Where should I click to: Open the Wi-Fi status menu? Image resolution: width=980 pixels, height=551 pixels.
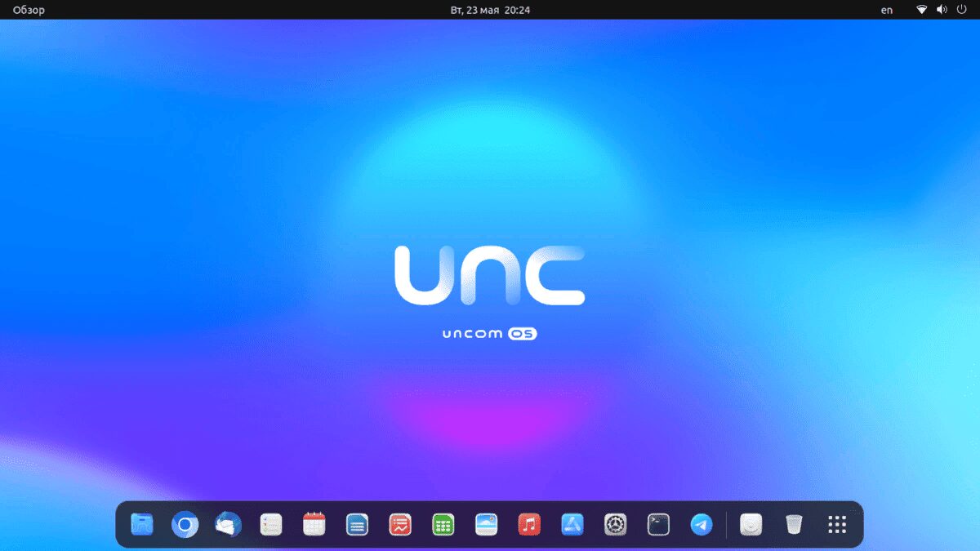(922, 10)
